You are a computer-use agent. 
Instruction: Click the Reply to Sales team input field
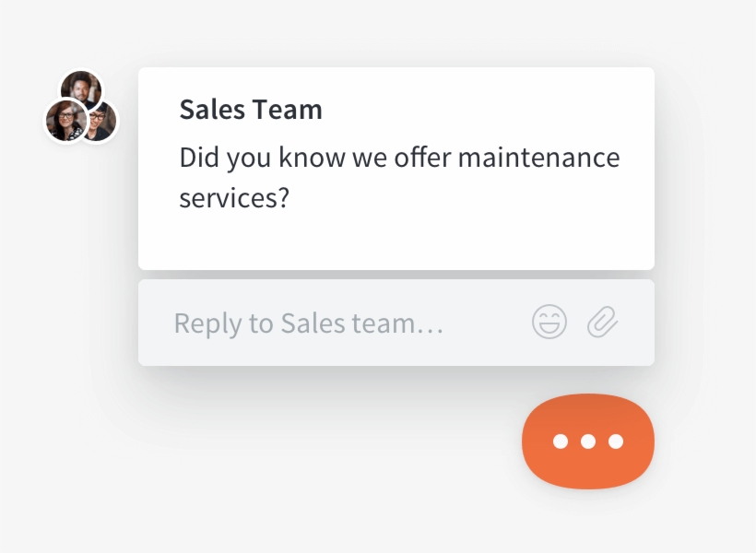(309, 322)
